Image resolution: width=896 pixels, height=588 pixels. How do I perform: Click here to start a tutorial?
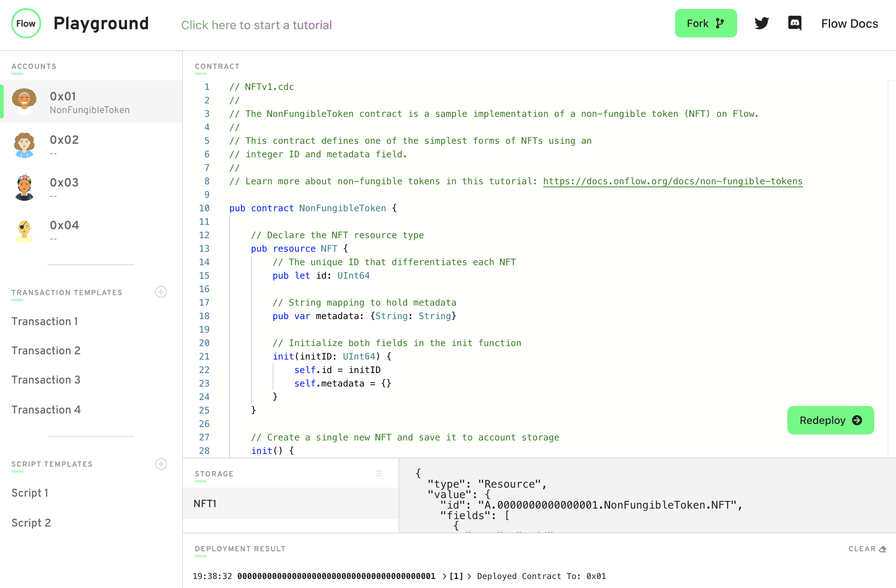click(256, 25)
